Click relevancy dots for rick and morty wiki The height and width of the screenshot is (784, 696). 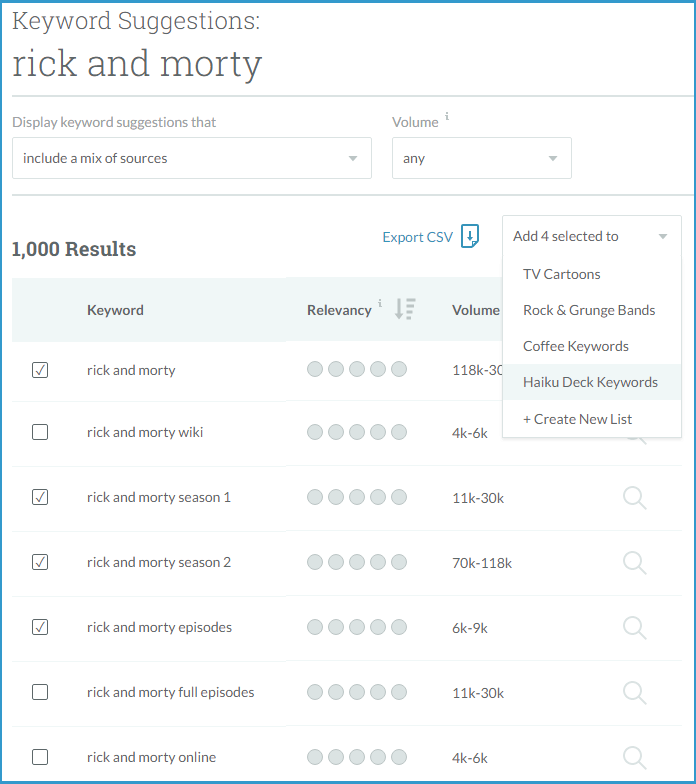tap(357, 432)
